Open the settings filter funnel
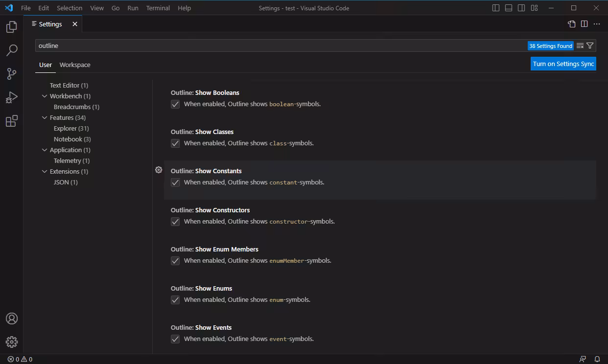The height and width of the screenshot is (364, 608). tap(590, 45)
